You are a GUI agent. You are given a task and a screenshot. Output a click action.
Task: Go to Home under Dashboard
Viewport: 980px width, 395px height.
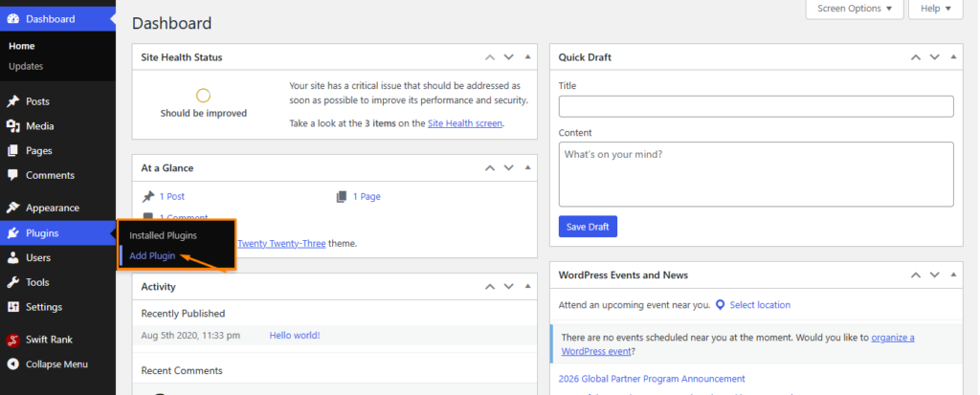pos(22,46)
